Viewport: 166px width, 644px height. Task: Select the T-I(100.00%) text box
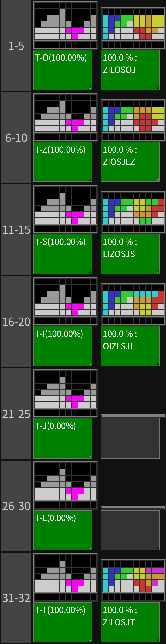(63, 346)
